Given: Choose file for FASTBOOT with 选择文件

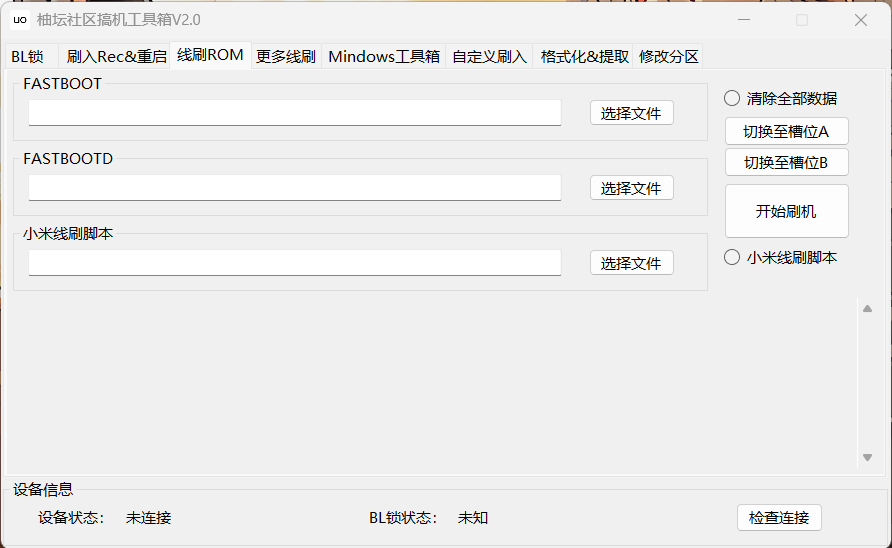Looking at the screenshot, I should [x=631, y=113].
